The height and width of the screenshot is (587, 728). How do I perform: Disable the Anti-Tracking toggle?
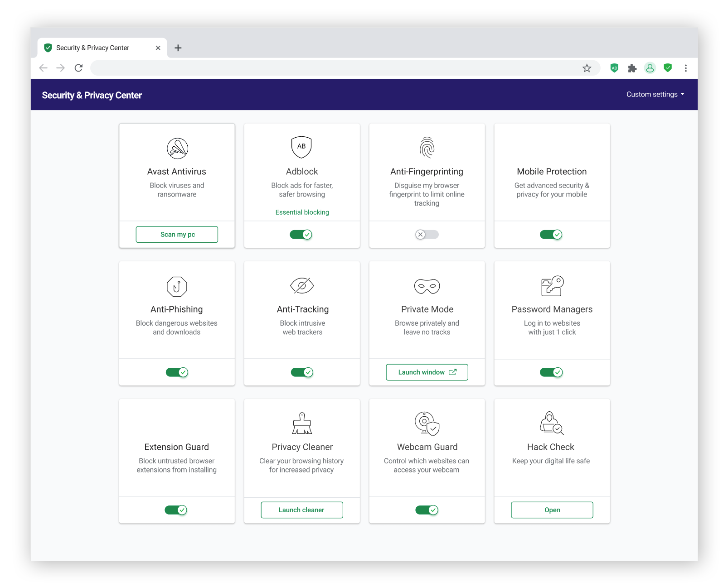(x=302, y=372)
